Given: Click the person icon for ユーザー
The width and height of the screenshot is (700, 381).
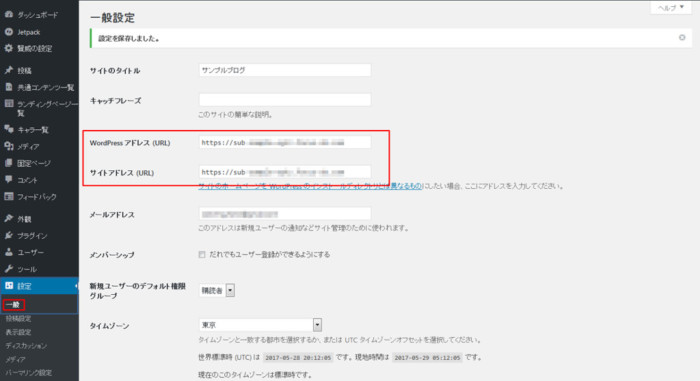Looking at the screenshot, I should (8, 252).
